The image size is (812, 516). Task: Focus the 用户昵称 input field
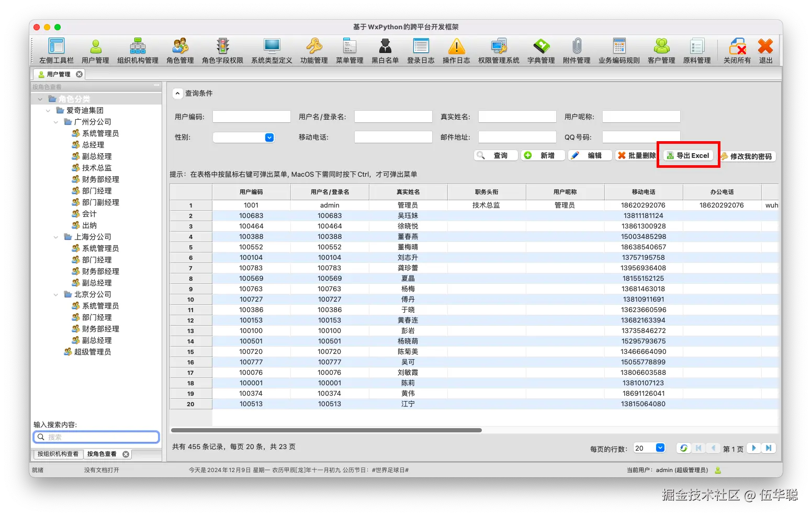pyautogui.click(x=641, y=117)
